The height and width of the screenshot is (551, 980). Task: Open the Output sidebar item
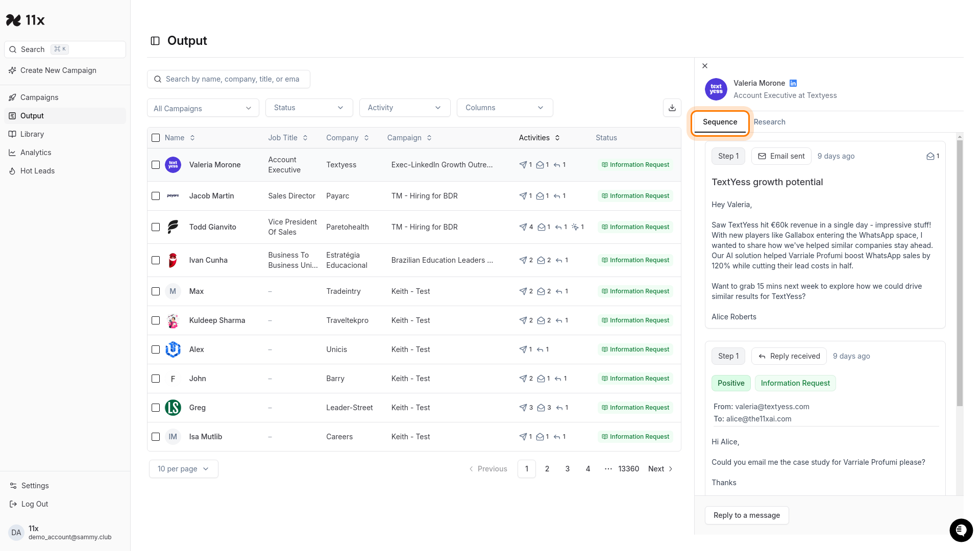[65, 116]
